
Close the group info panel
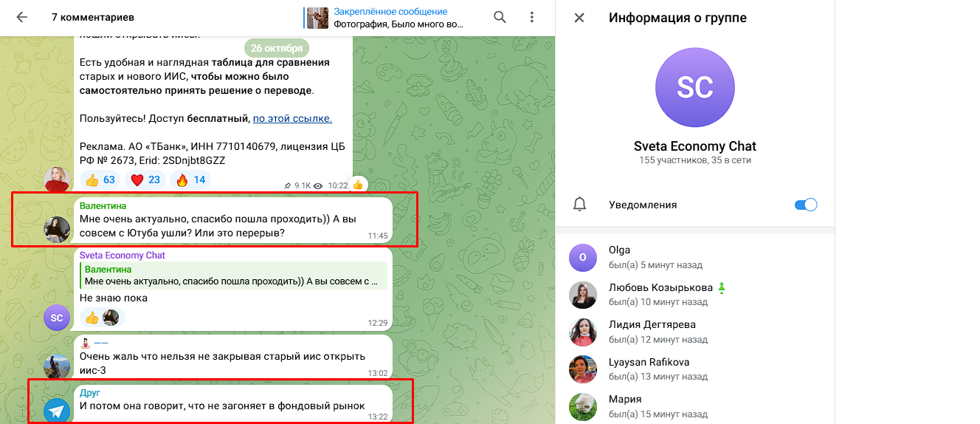point(579,18)
